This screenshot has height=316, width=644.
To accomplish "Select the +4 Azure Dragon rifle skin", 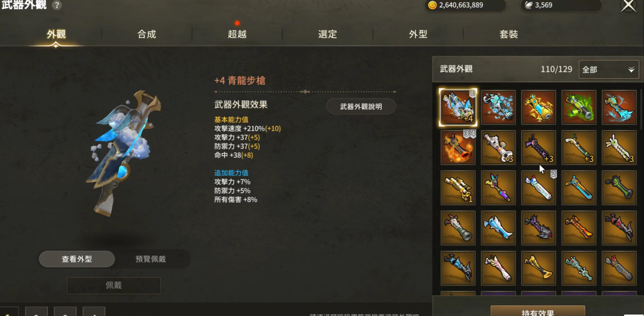I will click(x=458, y=107).
